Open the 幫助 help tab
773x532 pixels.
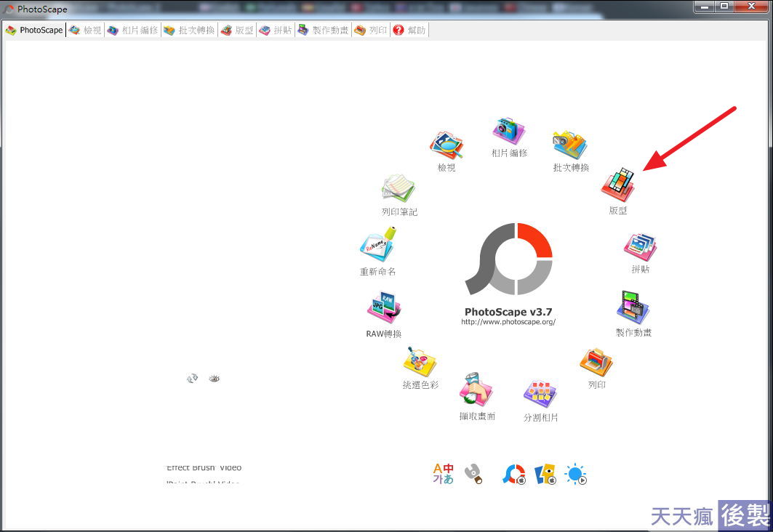coord(409,30)
